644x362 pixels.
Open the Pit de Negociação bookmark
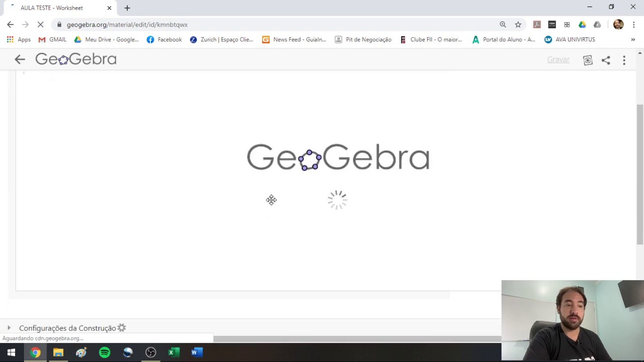(363, 39)
